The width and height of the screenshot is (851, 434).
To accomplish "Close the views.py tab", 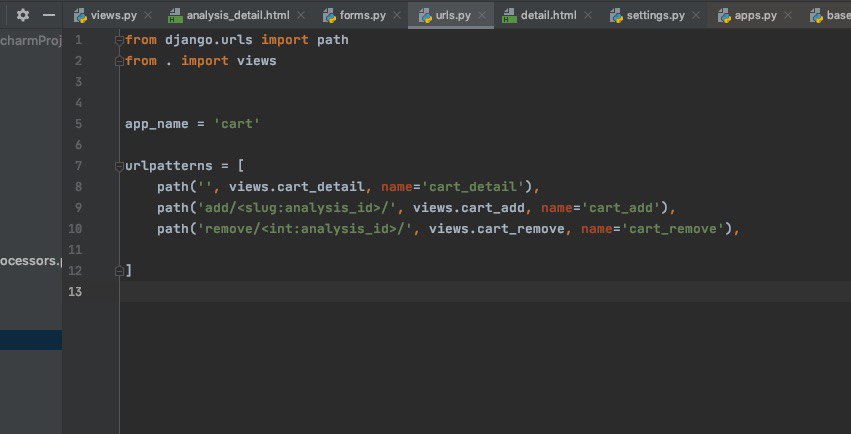I will (148, 15).
